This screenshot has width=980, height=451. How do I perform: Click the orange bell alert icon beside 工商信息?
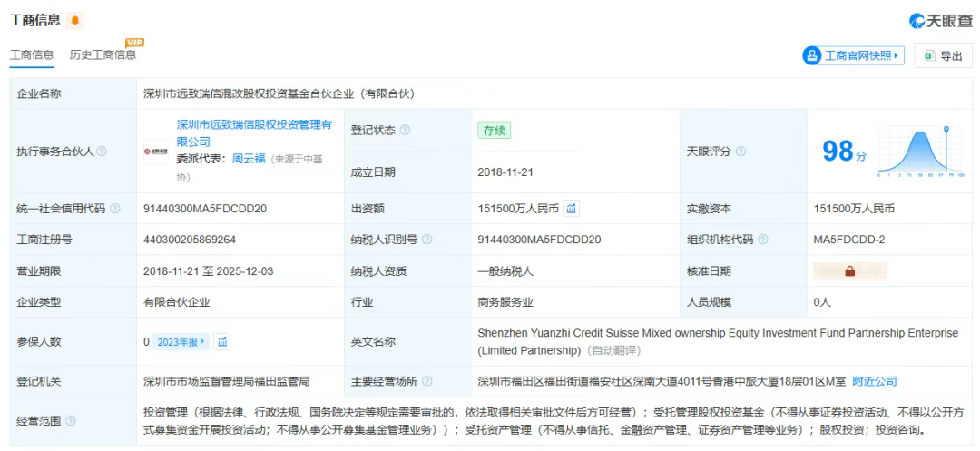point(75,20)
